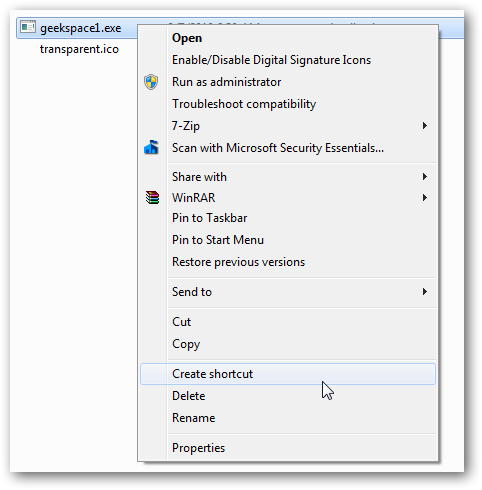The height and width of the screenshot is (490, 482).
Task: Choose Create shortcut
Action: pyautogui.click(x=288, y=374)
